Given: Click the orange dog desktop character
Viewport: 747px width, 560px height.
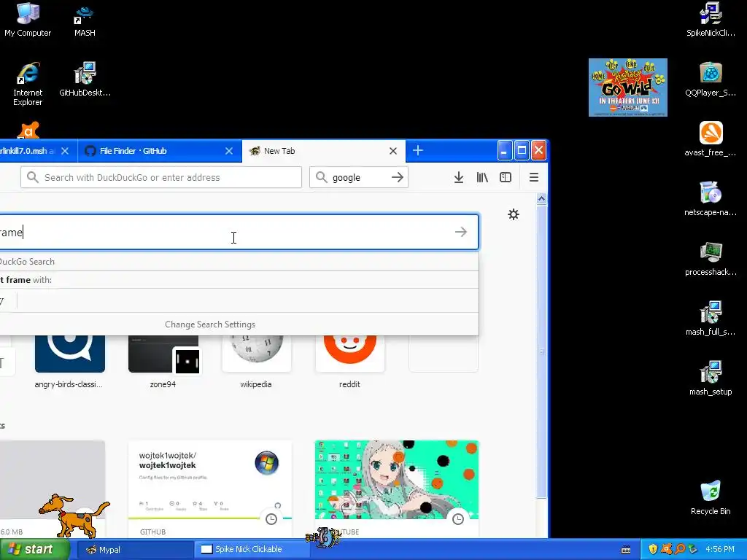Looking at the screenshot, I should tap(73, 516).
